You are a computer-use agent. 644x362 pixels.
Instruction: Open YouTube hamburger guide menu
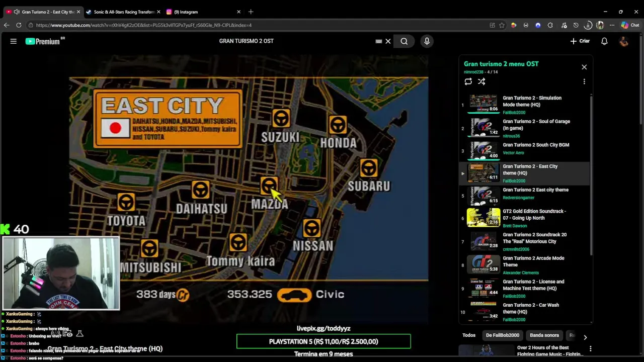14,41
